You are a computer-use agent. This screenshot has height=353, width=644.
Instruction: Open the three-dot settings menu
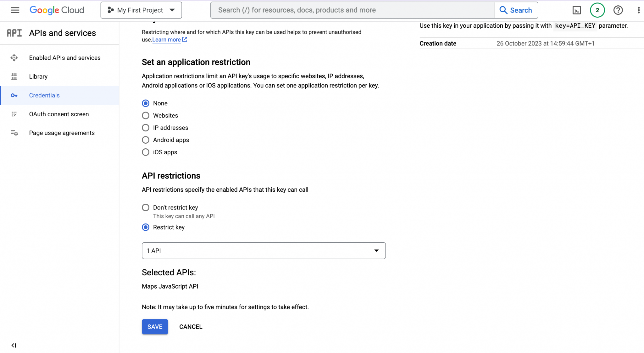point(638,10)
